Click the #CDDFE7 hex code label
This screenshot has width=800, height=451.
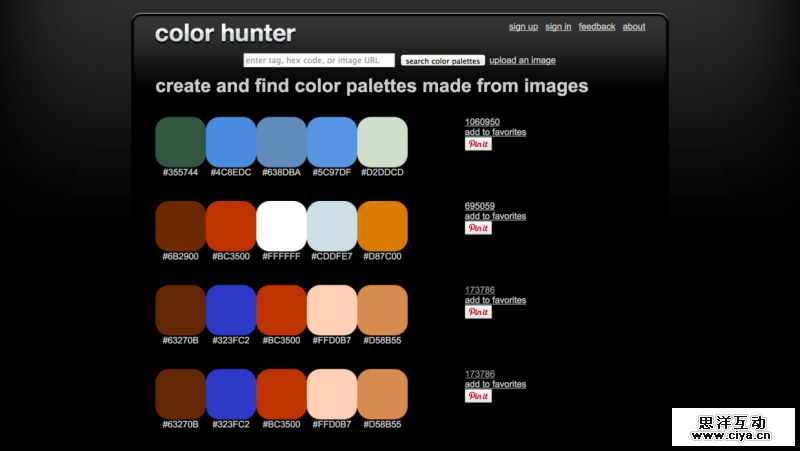(x=332, y=257)
